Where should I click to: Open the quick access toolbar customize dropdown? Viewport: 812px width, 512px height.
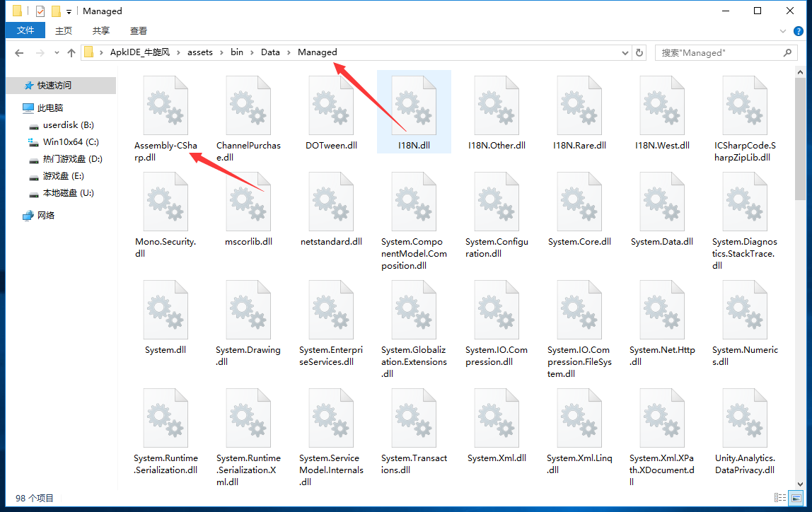click(69, 11)
